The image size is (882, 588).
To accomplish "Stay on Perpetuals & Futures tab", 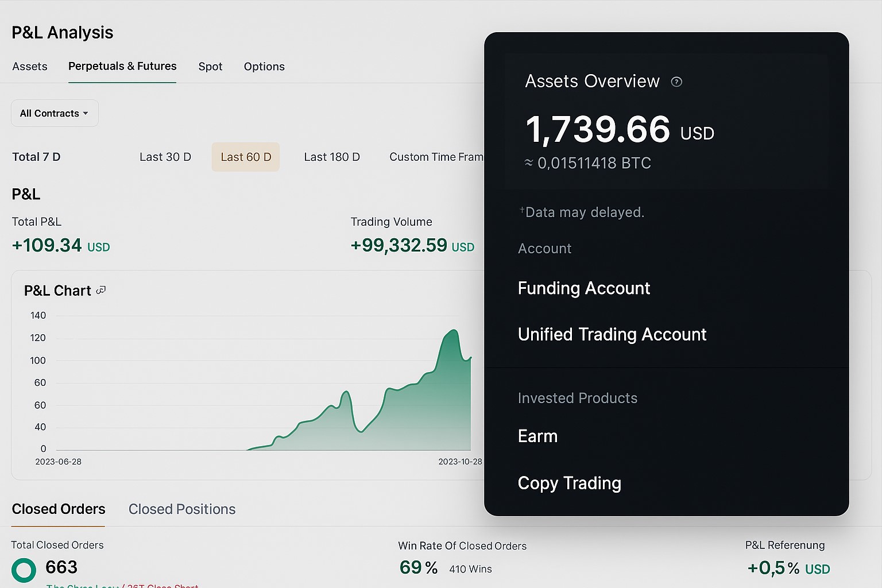I will tap(122, 67).
